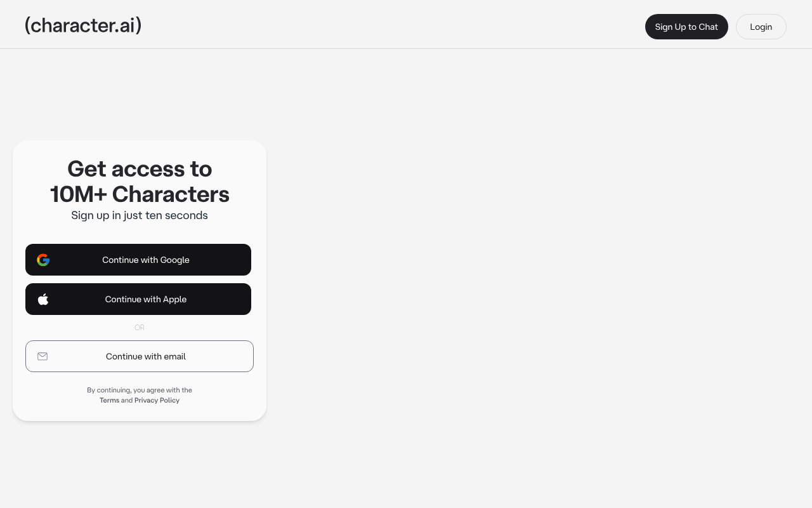
Task: View the Privacy Policy link
Action: tap(157, 400)
